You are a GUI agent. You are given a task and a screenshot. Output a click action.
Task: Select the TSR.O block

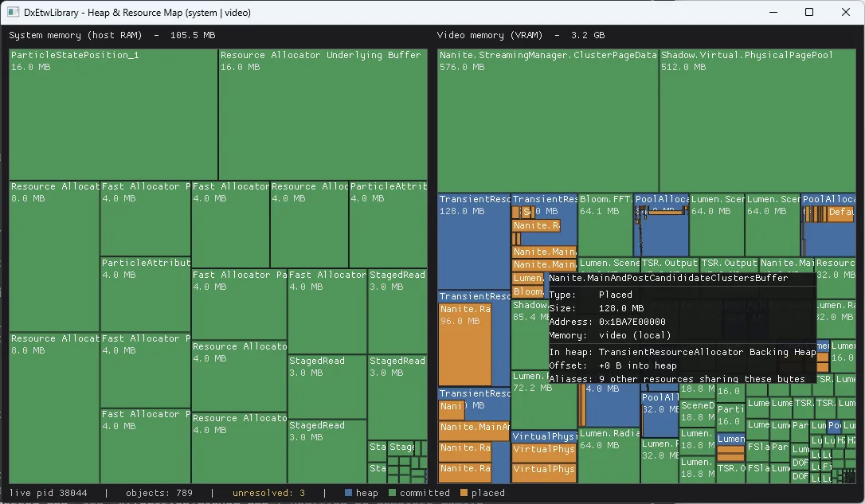(x=730, y=472)
